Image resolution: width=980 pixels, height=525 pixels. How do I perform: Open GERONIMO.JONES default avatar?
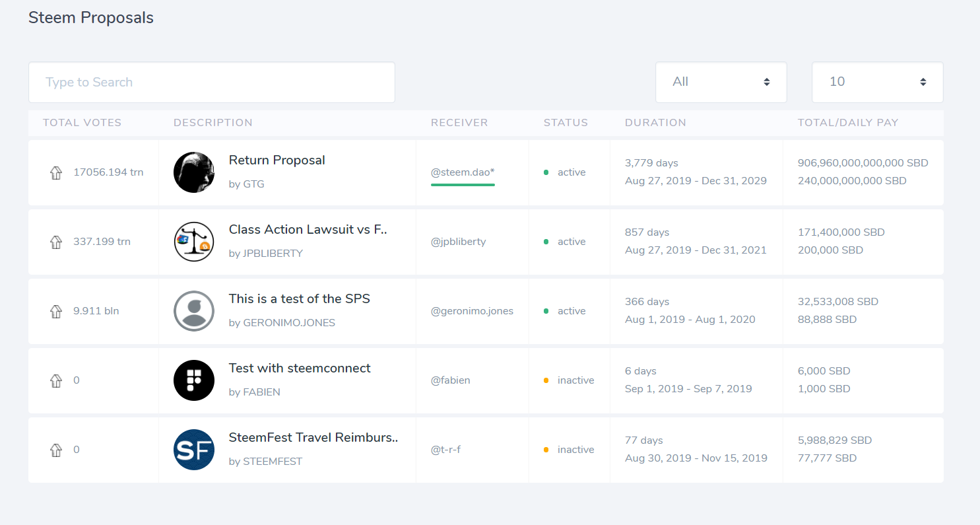194,311
